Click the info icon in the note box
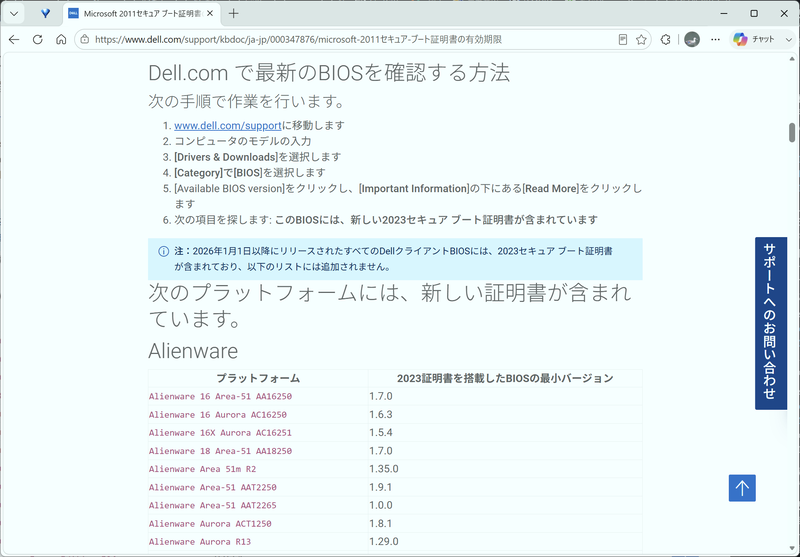The image size is (800, 557). [163, 251]
